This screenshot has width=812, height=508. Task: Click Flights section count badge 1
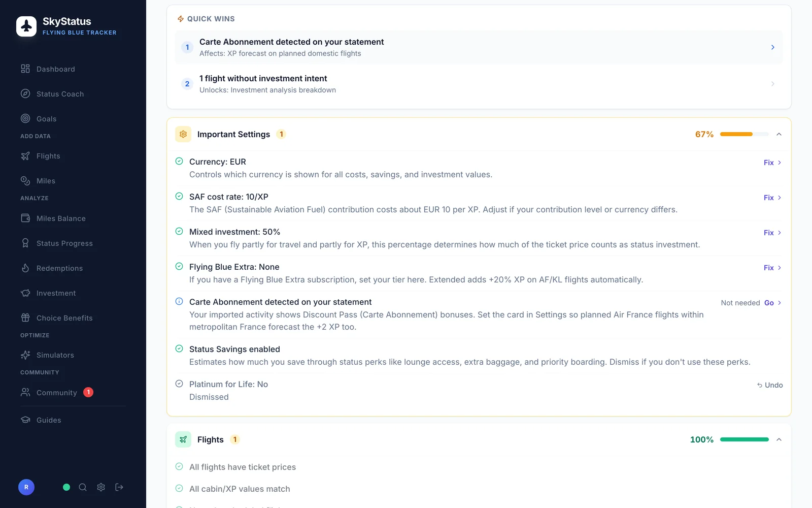point(235,439)
